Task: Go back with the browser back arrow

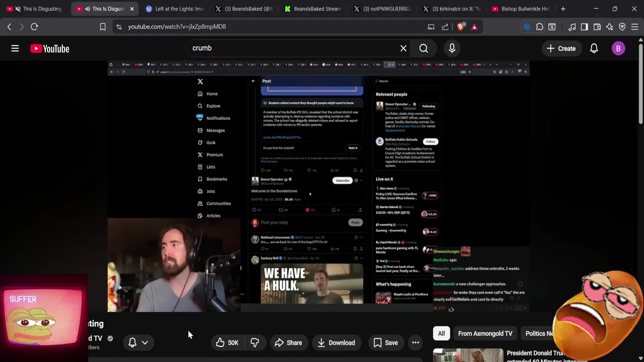Action: pyautogui.click(x=9, y=27)
